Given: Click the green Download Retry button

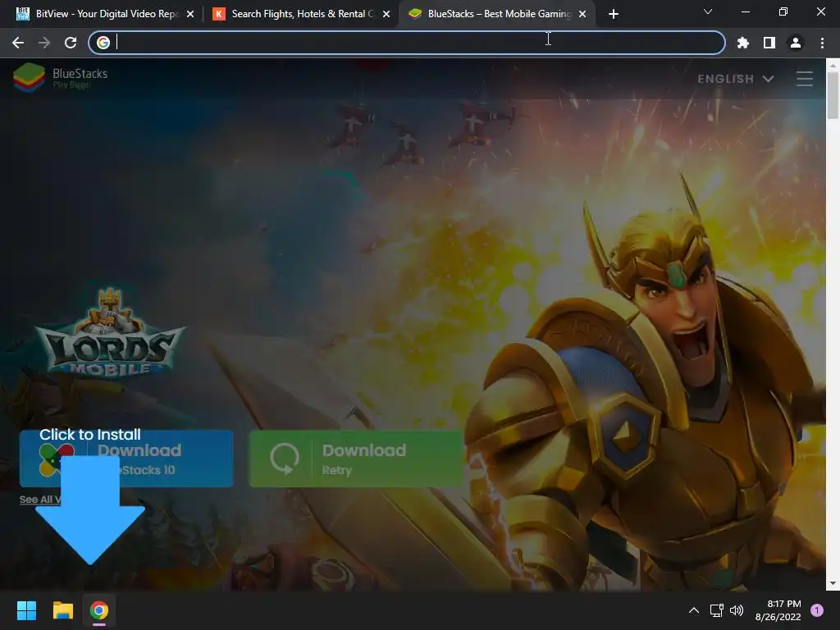Looking at the screenshot, I should pos(356,459).
